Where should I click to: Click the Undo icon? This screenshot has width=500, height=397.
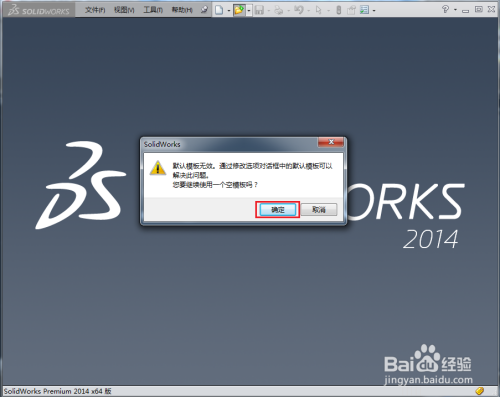299,10
